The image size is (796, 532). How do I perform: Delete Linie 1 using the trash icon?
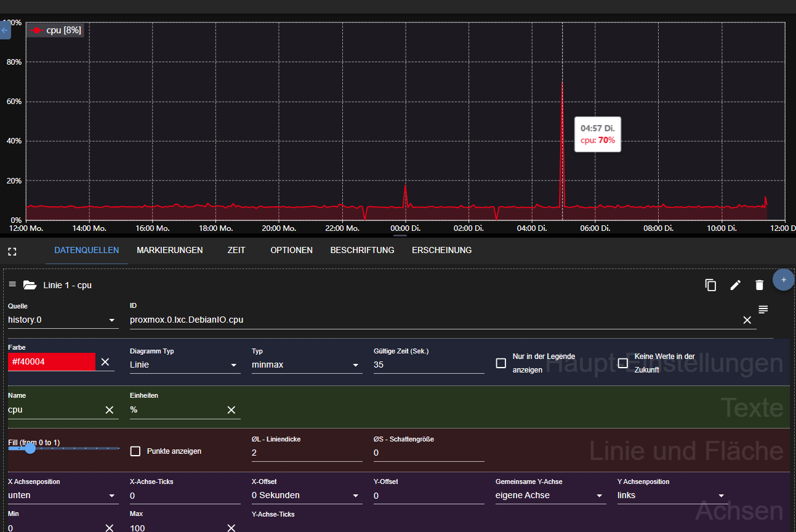(x=759, y=285)
